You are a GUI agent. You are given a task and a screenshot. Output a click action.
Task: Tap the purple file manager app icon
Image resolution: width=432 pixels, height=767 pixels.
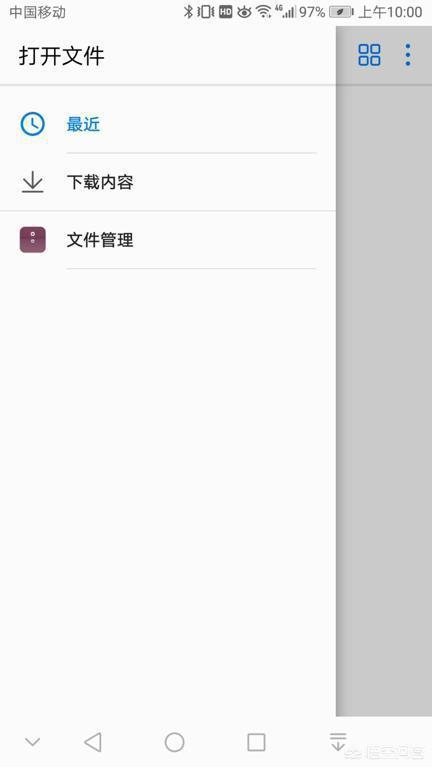point(33,240)
